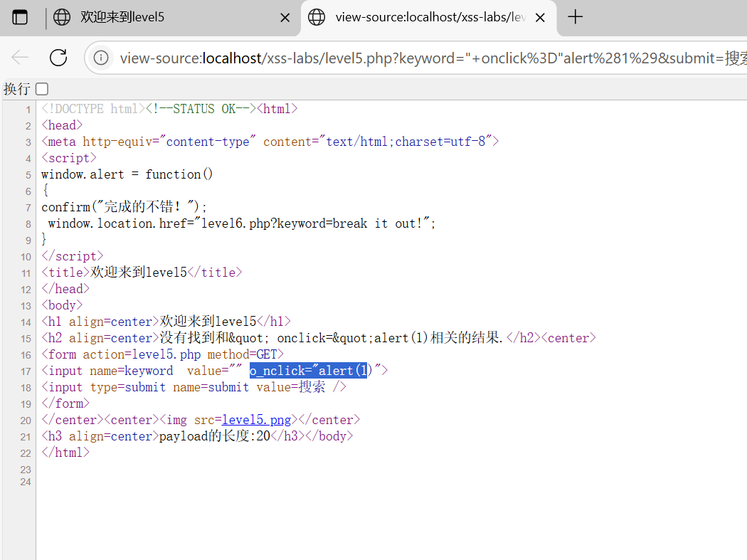The image size is (747, 560).
Task: Switch to the 欢迎来到level5 tab
Action: tap(172, 18)
